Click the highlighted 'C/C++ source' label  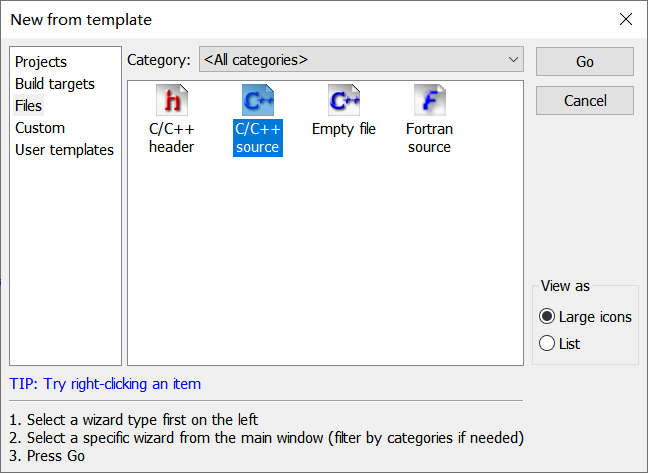[258, 138]
